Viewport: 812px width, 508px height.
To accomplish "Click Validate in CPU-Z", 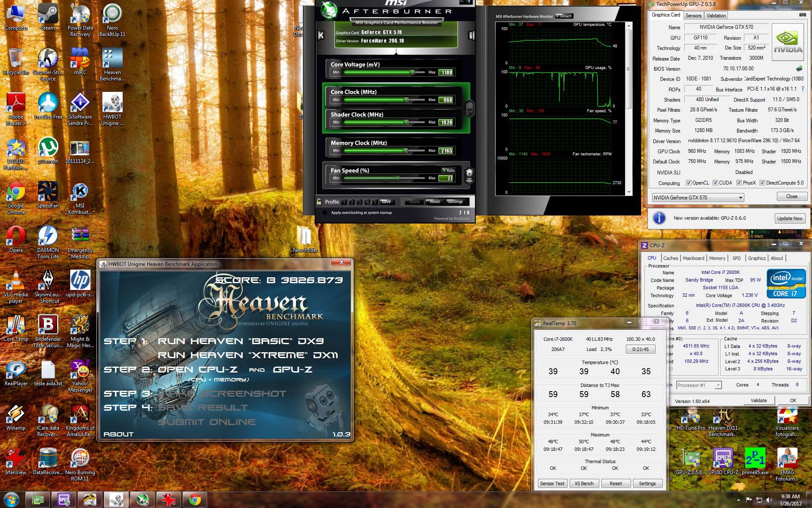I will click(x=758, y=400).
